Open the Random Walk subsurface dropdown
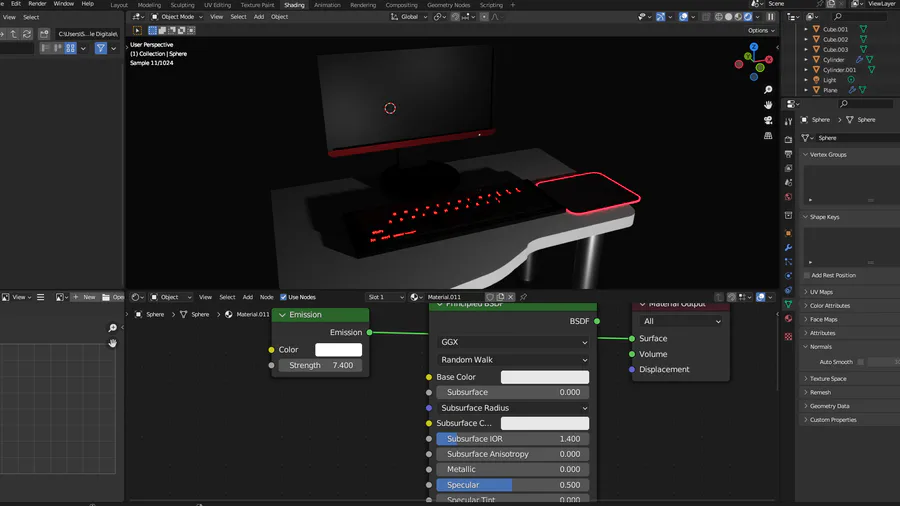900x506 pixels. tap(513, 360)
